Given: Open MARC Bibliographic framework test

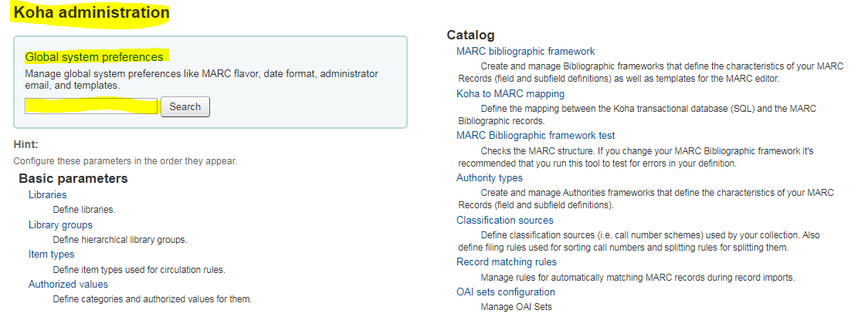Looking at the screenshot, I should tap(535, 136).
